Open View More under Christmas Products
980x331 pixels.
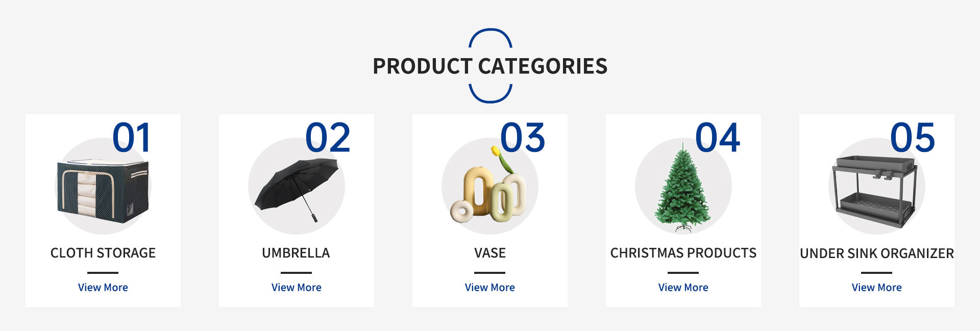[x=683, y=288]
